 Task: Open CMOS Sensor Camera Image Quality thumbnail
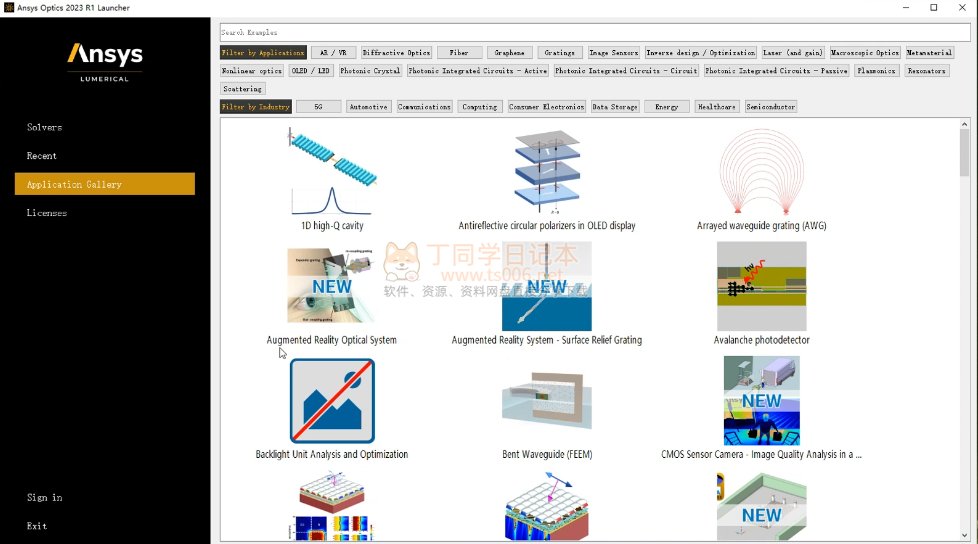(x=762, y=401)
